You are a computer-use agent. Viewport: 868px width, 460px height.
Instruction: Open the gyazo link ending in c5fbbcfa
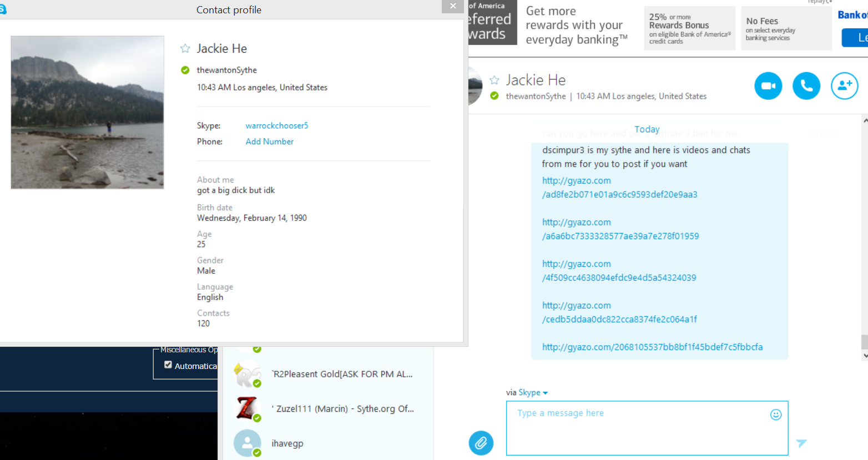[653, 347]
